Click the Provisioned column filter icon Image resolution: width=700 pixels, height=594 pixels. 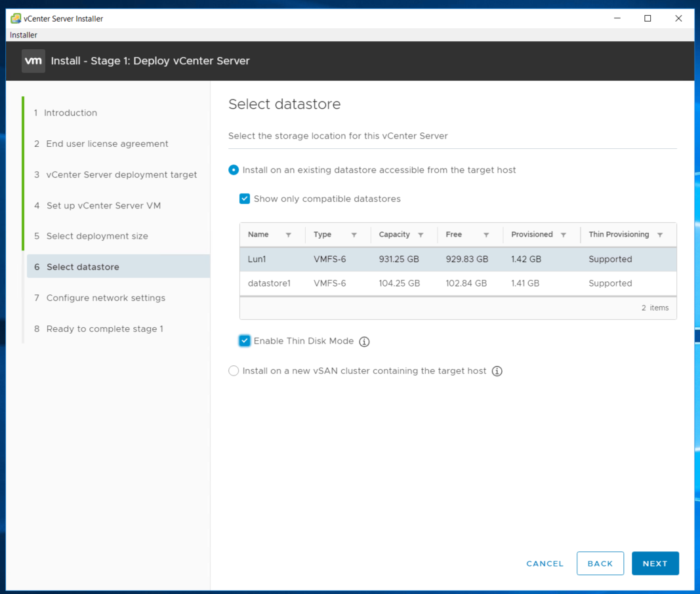(x=564, y=235)
